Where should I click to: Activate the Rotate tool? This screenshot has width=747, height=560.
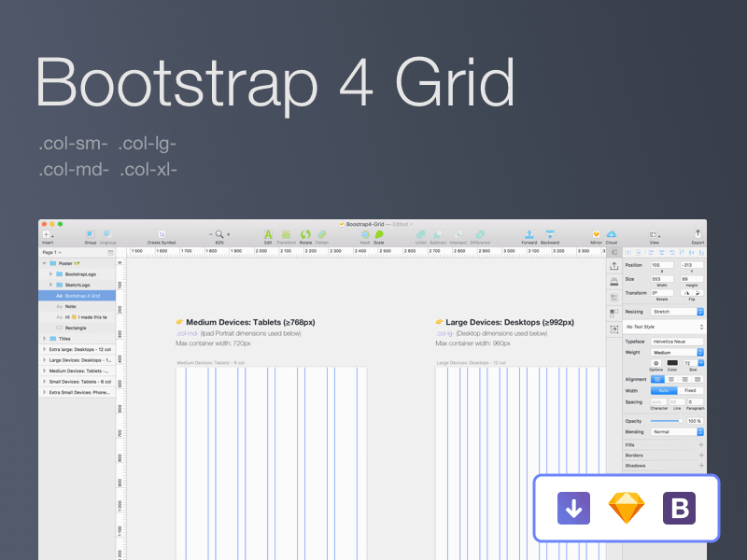pos(304,232)
